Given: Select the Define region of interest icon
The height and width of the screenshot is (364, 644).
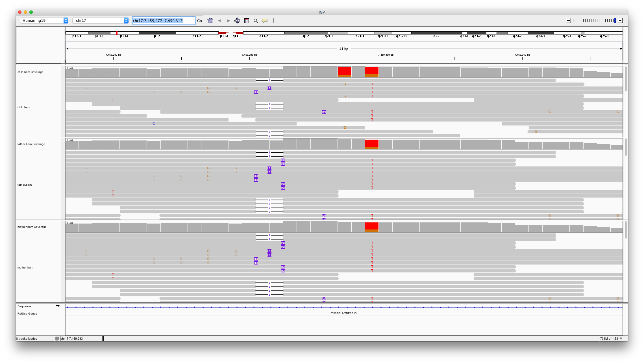Looking at the screenshot, I should [247, 20].
